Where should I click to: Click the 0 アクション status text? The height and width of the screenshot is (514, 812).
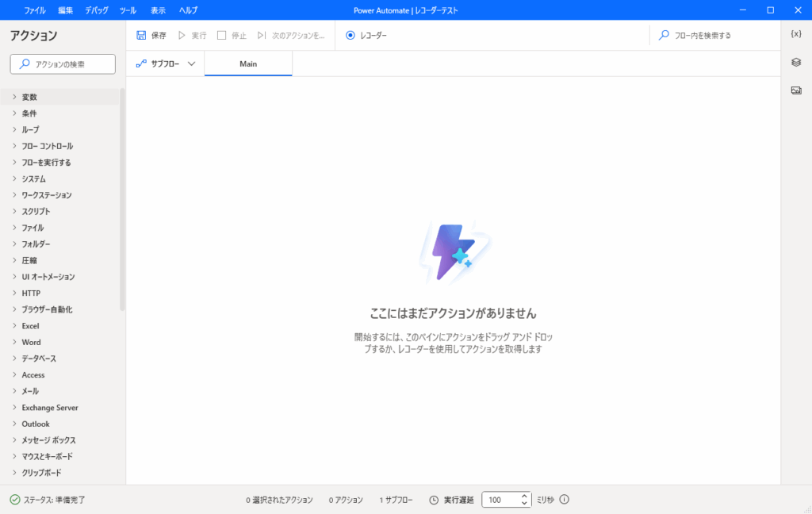pyautogui.click(x=346, y=500)
